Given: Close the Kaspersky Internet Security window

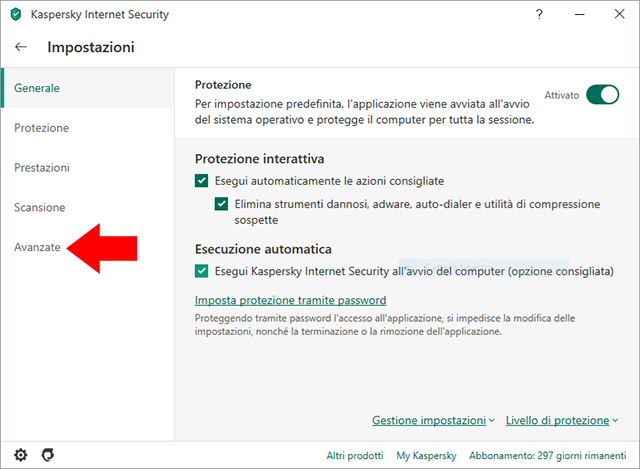Looking at the screenshot, I should (x=617, y=14).
